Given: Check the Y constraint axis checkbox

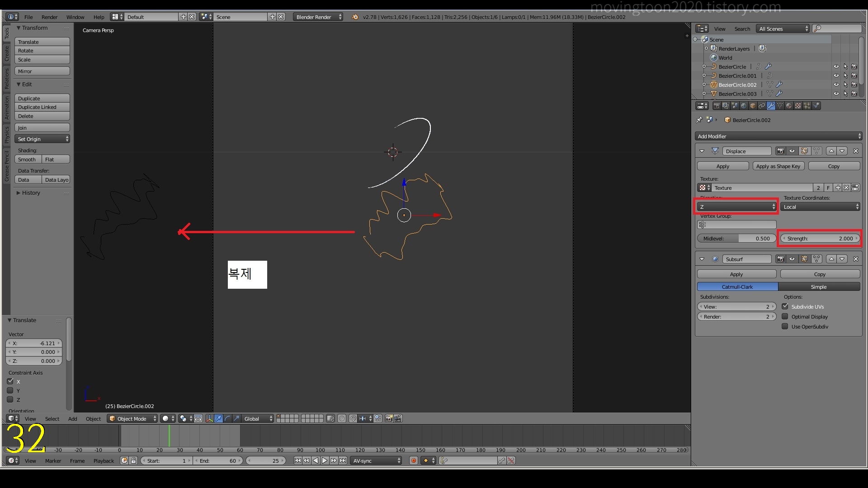Looking at the screenshot, I should (x=10, y=390).
